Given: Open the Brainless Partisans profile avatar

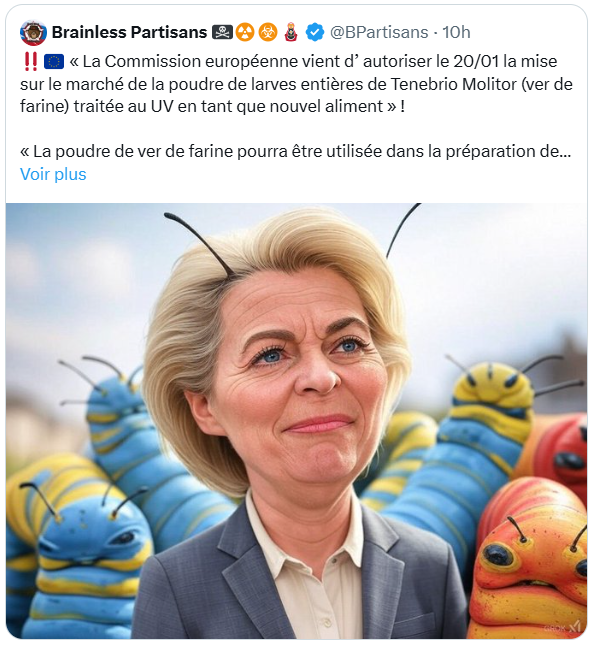Looking at the screenshot, I should click(33, 32).
